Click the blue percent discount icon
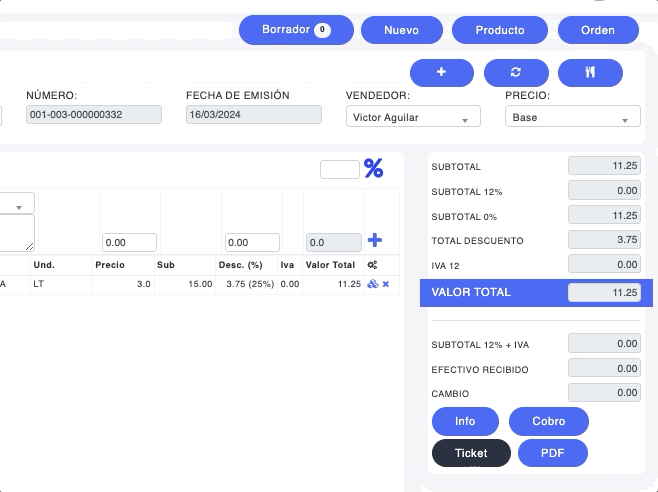Screen dimensions: 658x492 [373, 169]
